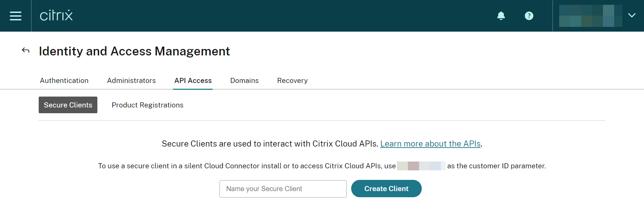This screenshot has width=644, height=203.
Task: Select the Secure Clients sub-tab
Action: click(68, 105)
